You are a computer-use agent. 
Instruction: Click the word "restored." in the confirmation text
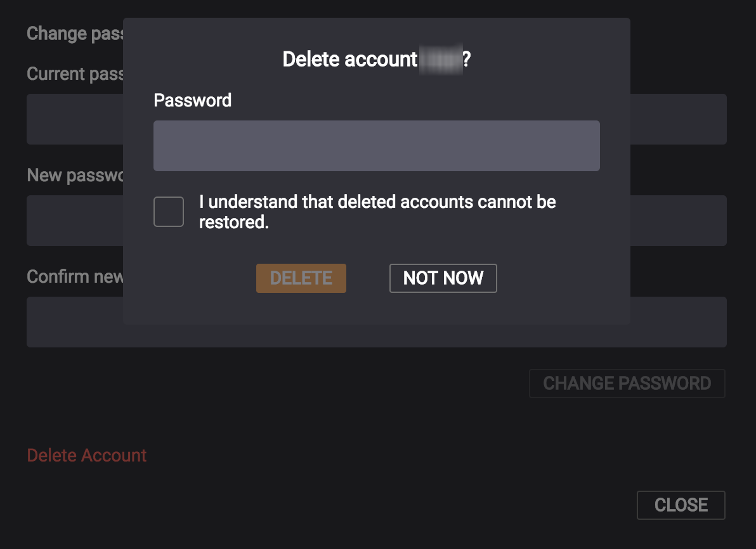tap(234, 223)
